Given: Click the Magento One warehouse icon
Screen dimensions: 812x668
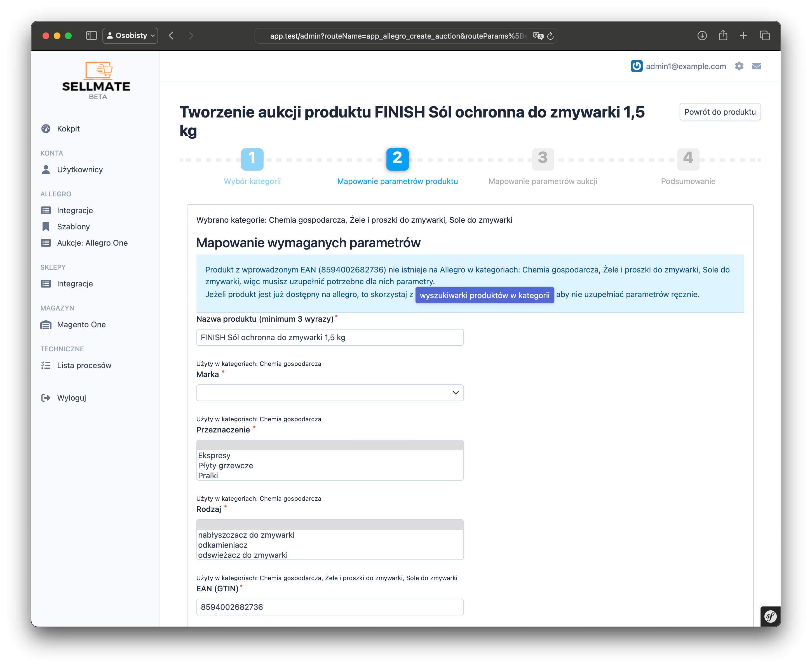Looking at the screenshot, I should (x=46, y=324).
